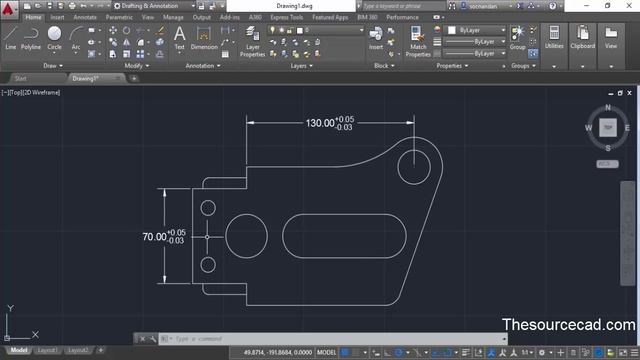Expand the Modify panel
The image size is (640, 360).
137,66
